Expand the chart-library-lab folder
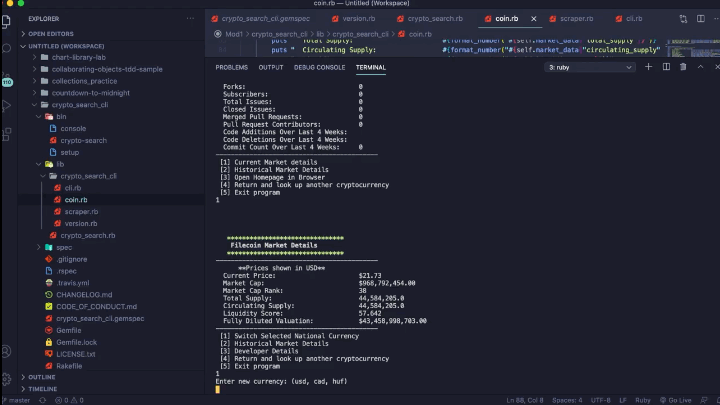Viewport: 720px width, 405px height. point(79,57)
